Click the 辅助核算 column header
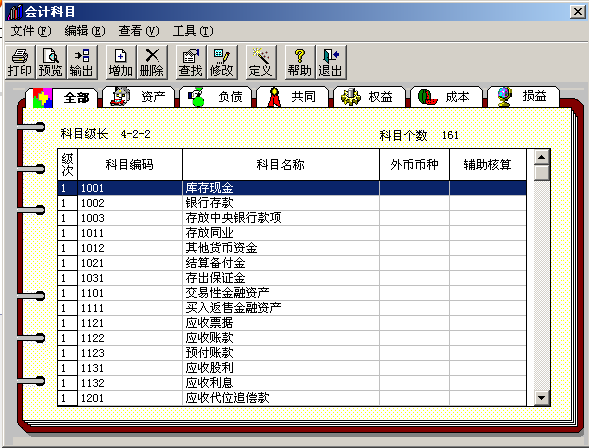The width and height of the screenshot is (589, 448). coord(488,164)
